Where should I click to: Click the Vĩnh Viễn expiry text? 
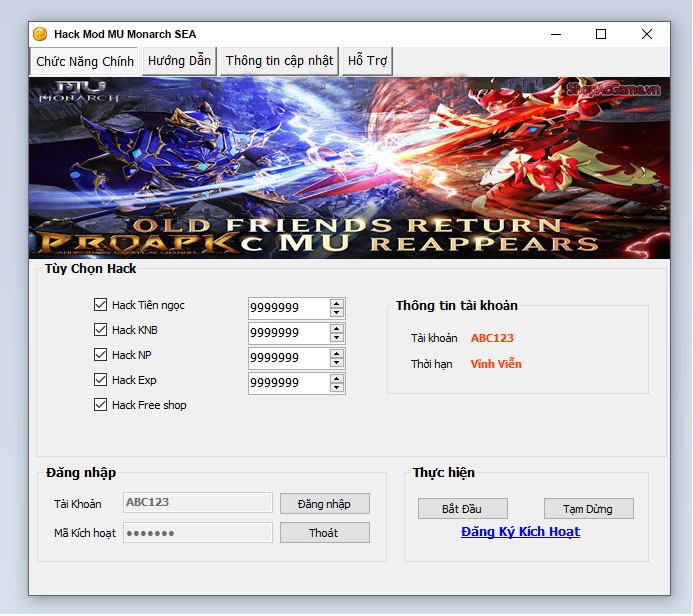(496, 364)
